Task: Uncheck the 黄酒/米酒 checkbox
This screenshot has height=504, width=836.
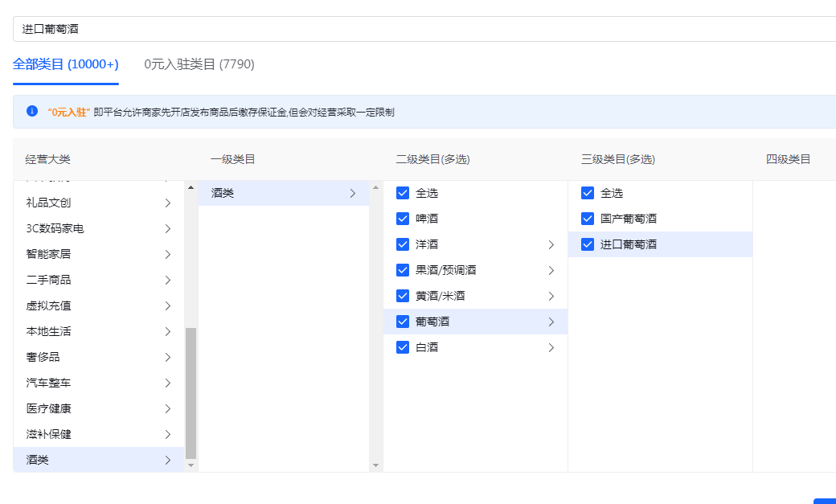Action: click(x=403, y=295)
